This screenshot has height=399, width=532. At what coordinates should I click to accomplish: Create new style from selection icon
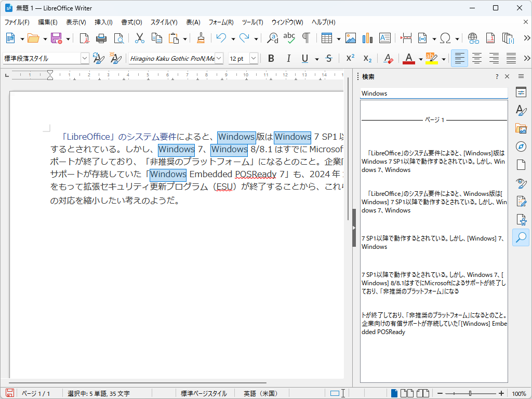115,58
